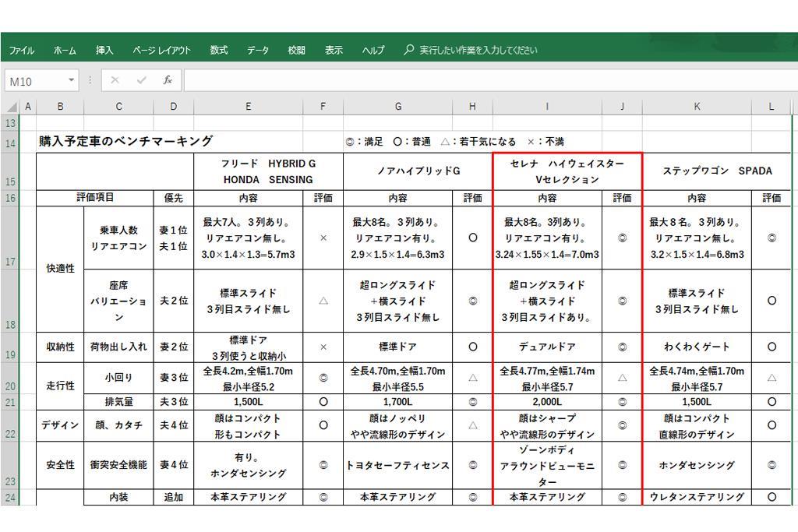Open the 数式 ribbon tab
The height and width of the screenshot is (532, 798).
pos(219,51)
